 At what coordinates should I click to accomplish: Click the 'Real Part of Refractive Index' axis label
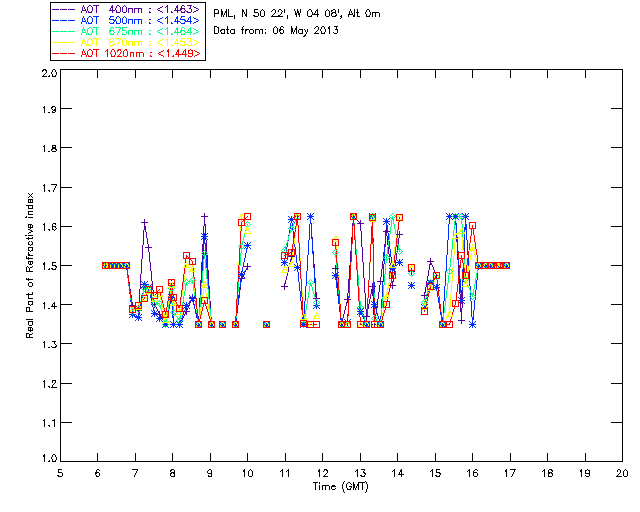(29, 265)
